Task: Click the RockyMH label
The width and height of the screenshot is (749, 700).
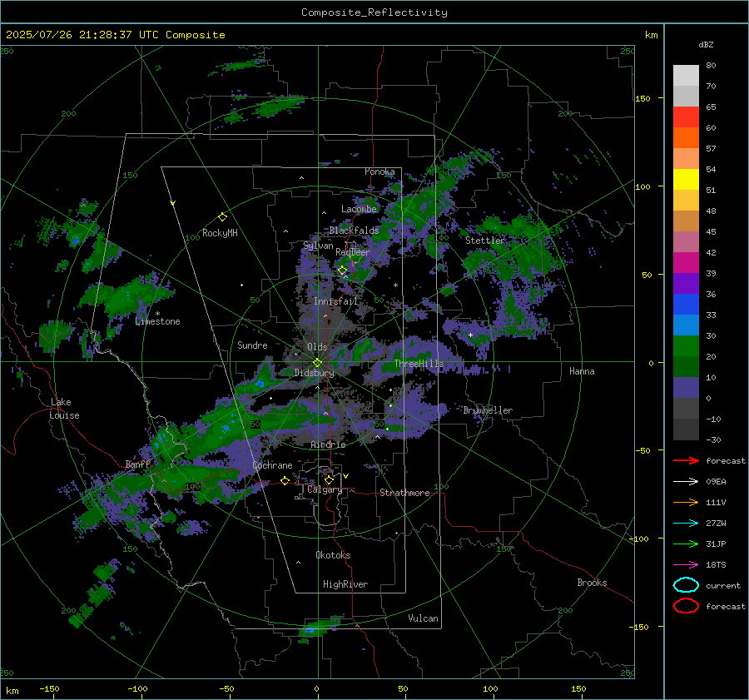Action: [220, 233]
